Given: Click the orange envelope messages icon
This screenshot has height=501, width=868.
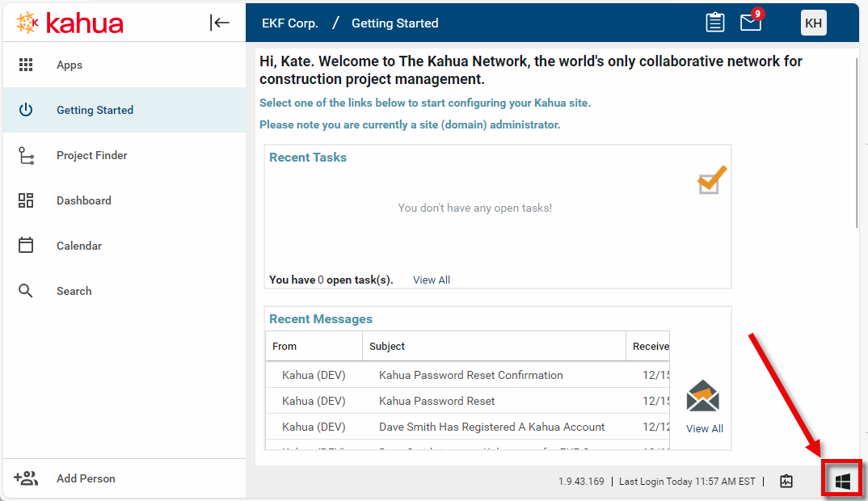Looking at the screenshot, I should (703, 397).
